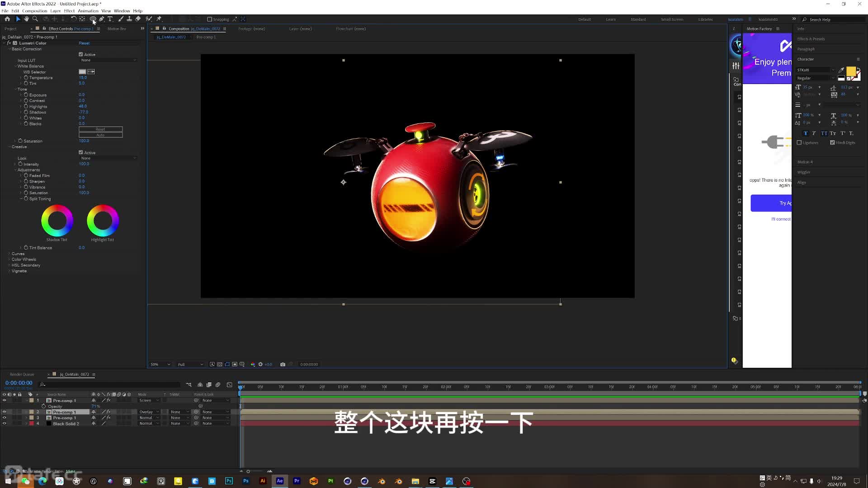
Task: Open Premiere Pro from the taskbar
Action: point(297,481)
